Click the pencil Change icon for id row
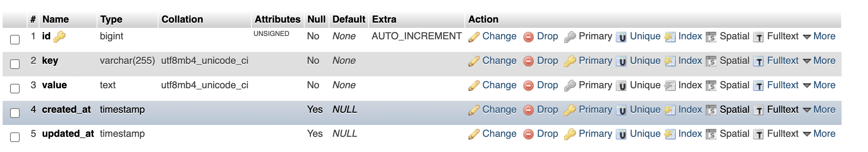Viewport: 868px width, 152px height. pyautogui.click(x=474, y=37)
